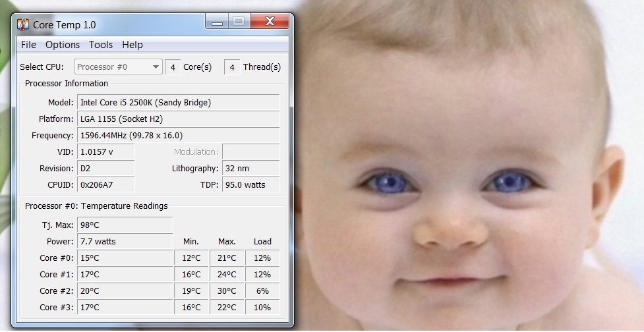The width and height of the screenshot is (644, 332).
Task: Expand the Processor #0 CPU selector dropdown
Action: 118,67
